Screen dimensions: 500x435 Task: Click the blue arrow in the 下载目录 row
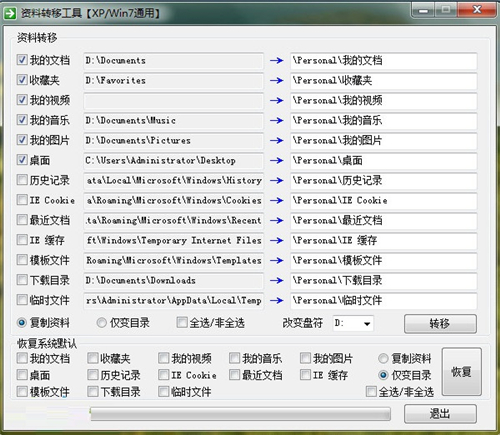(x=276, y=281)
